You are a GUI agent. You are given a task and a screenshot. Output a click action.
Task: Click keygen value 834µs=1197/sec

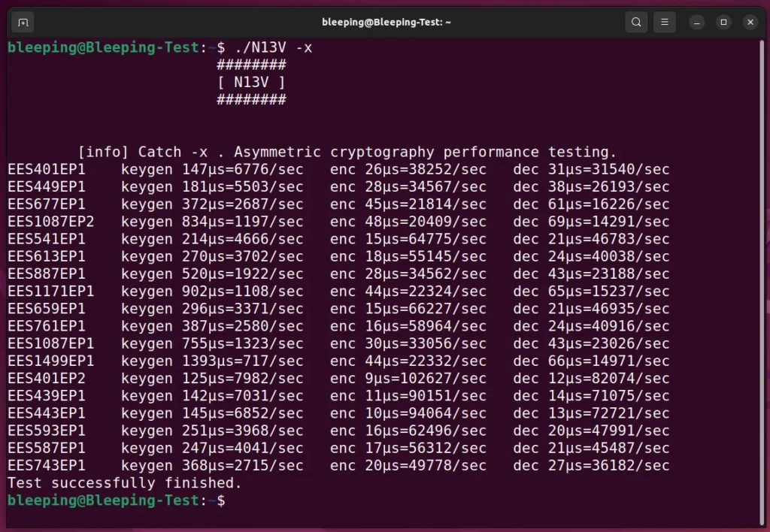pos(243,222)
